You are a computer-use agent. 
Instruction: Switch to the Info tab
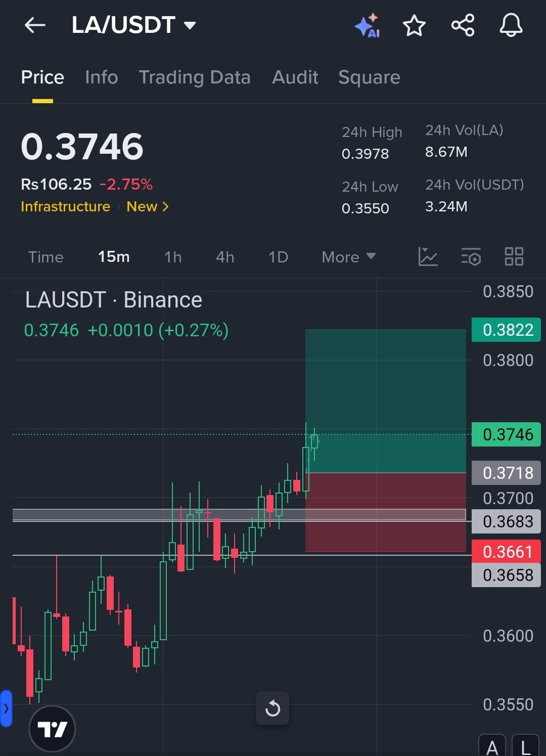101,77
